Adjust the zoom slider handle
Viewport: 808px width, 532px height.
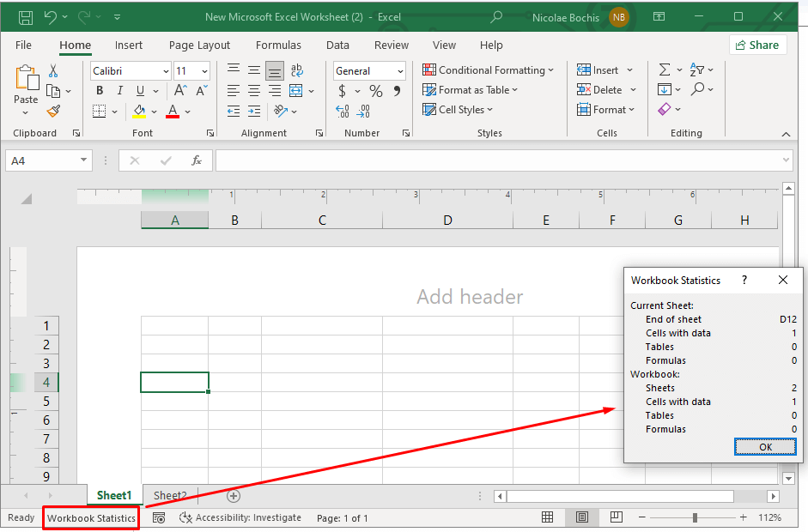click(695, 517)
